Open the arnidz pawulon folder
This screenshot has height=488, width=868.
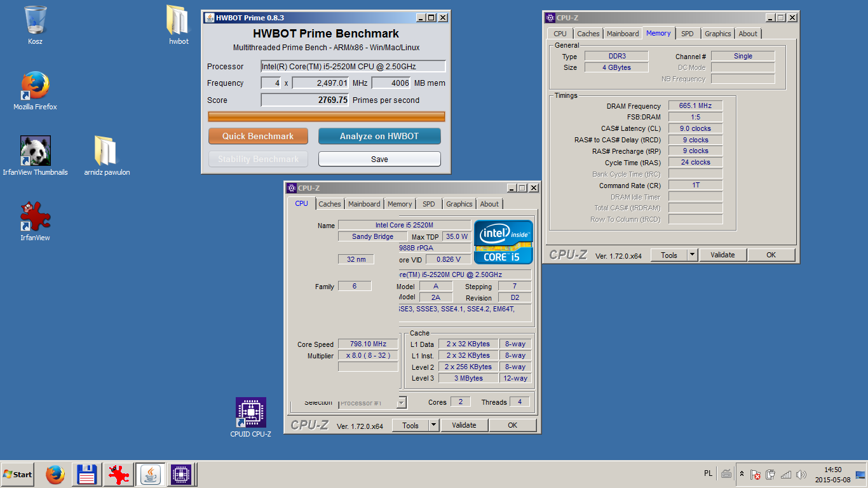coord(107,156)
